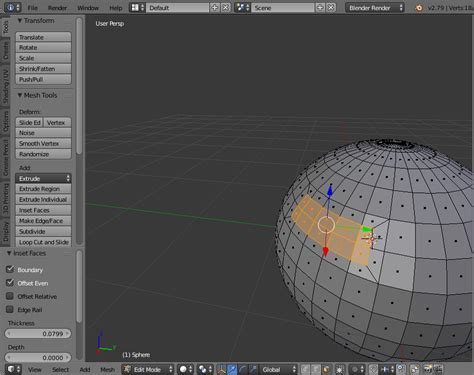Screen dimensions: 474x375
Task: Open the Mesh menu in viewport header
Action: [107, 369]
